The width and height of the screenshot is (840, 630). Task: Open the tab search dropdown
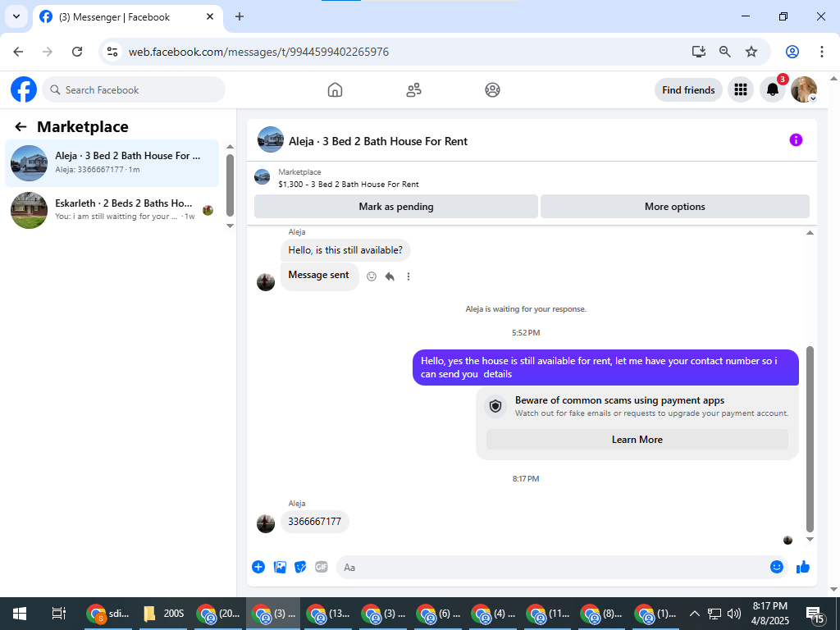[x=16, y=16]
